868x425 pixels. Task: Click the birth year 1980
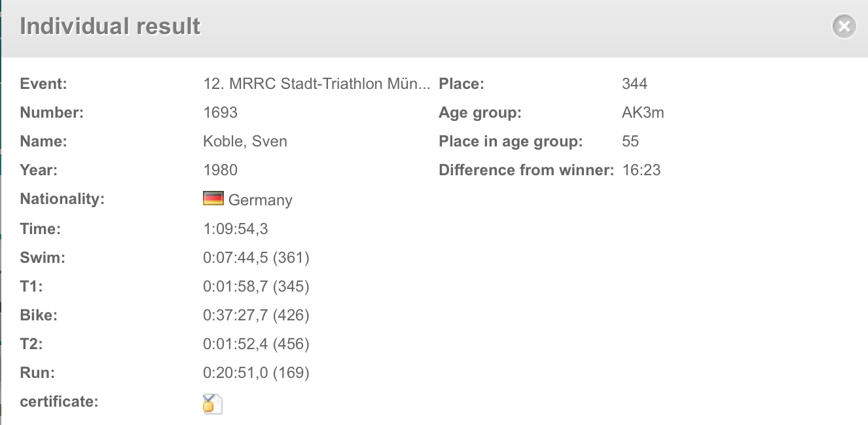tap(221, 170)
